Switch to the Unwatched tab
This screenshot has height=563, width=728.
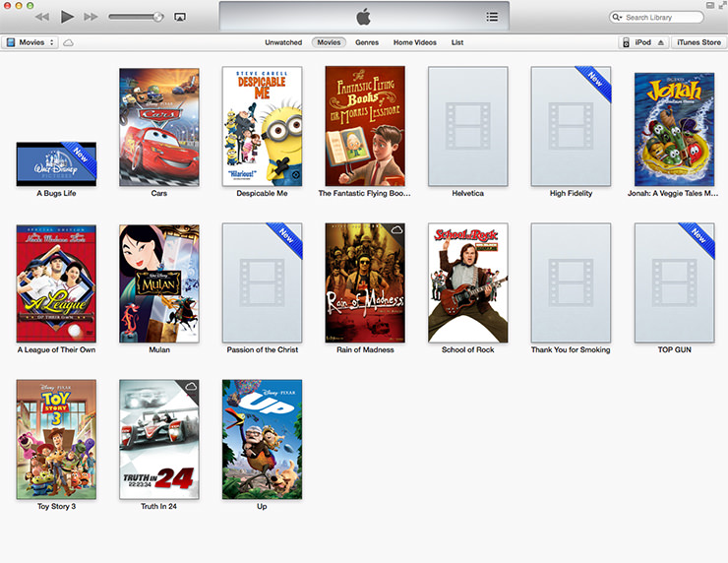(x=283, y=42)
